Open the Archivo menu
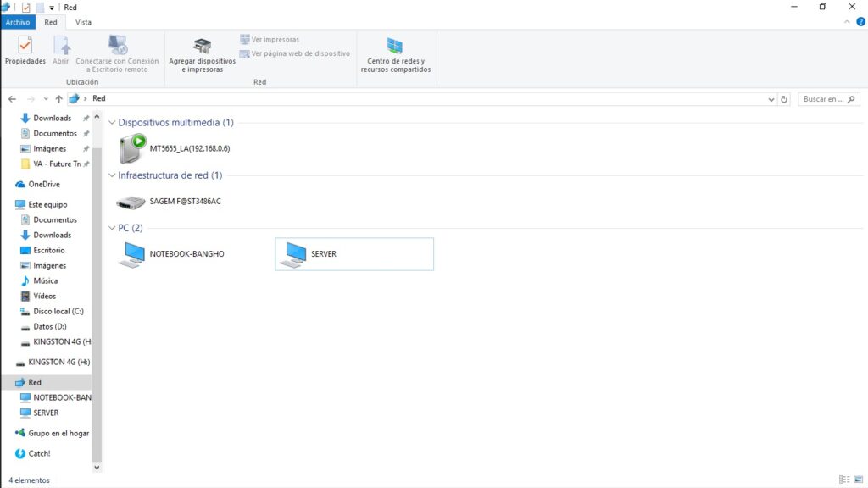Viewport: 868px width, 488px height. [17, 22]
